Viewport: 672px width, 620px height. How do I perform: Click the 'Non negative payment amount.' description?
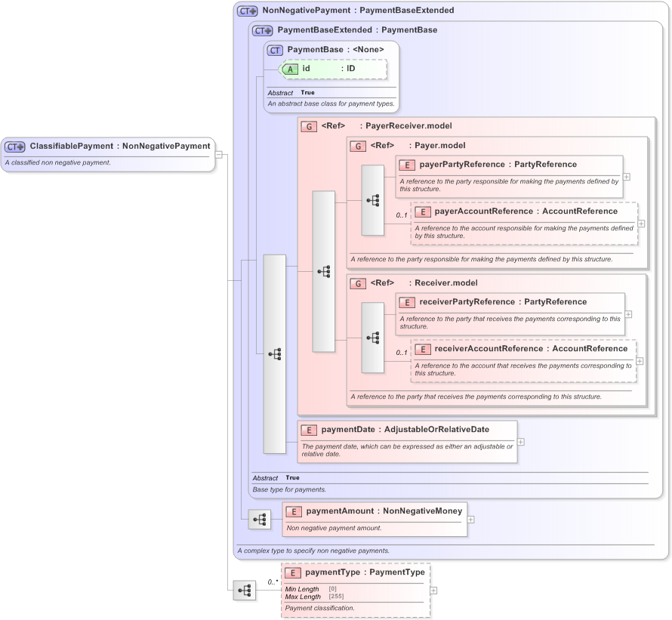click(x=334, y=528)
